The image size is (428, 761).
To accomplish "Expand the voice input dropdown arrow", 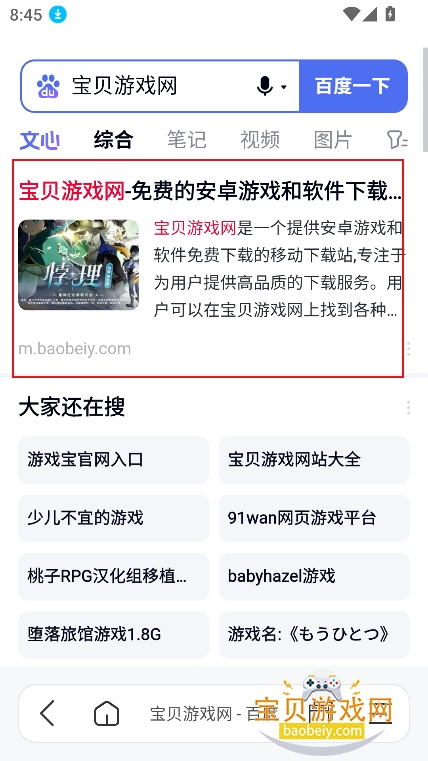I will click(283, 87).
